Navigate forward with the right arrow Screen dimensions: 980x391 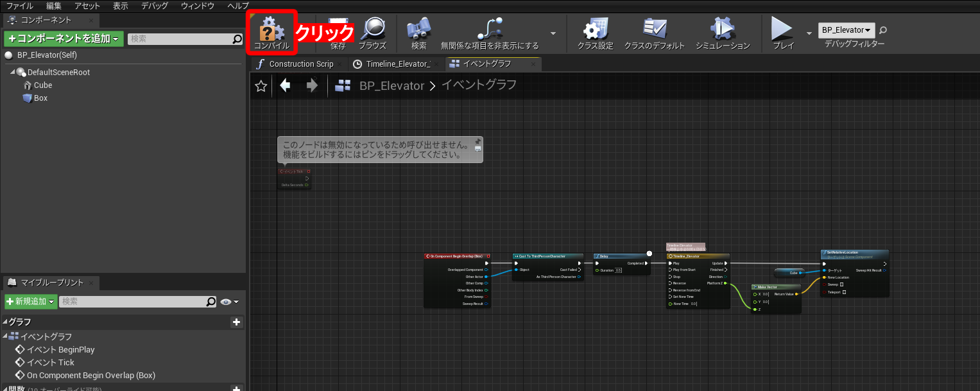tap(312, 85)
